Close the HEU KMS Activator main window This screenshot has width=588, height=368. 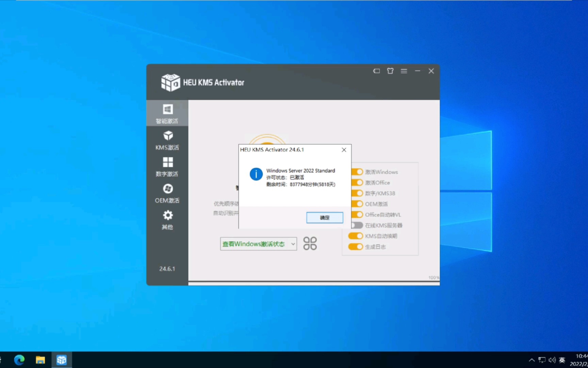(431, 71)
